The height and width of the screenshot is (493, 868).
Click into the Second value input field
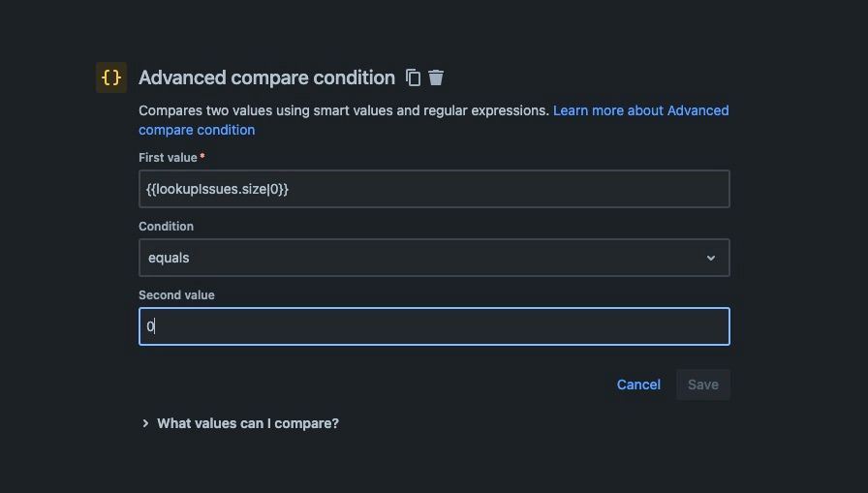[433, 326]
